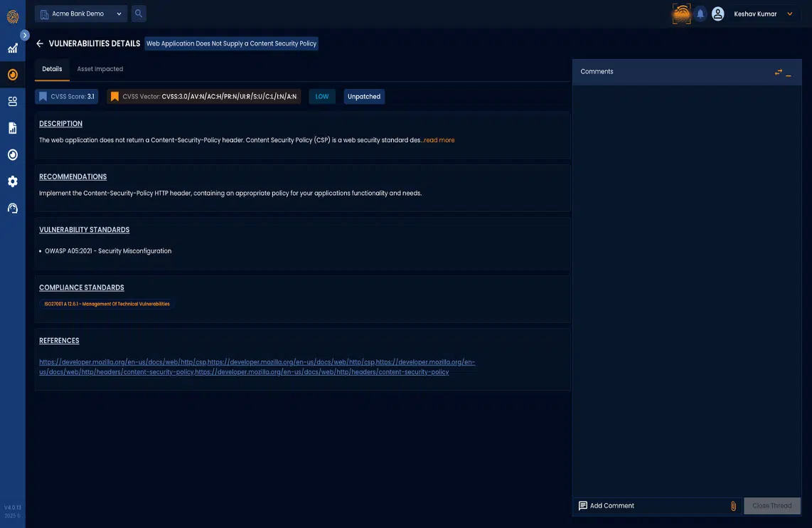Viewport: 812px width, 528px height.
Task: Click the search magnifier icon in the header
Action: coord(138,14)
